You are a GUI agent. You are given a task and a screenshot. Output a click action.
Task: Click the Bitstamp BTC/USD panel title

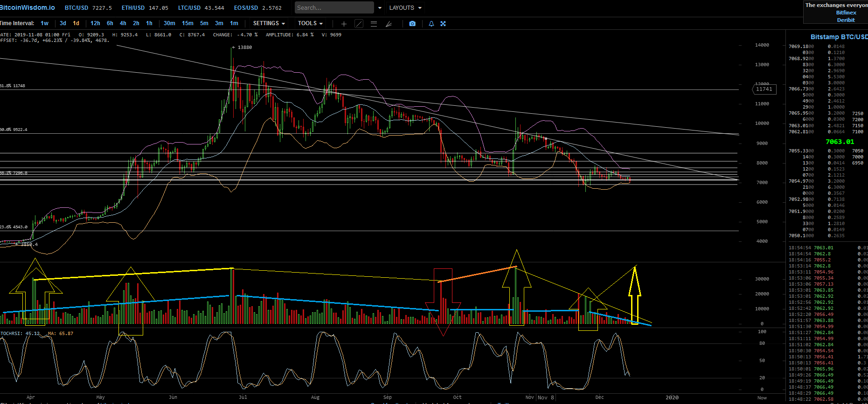click(839, 37)
